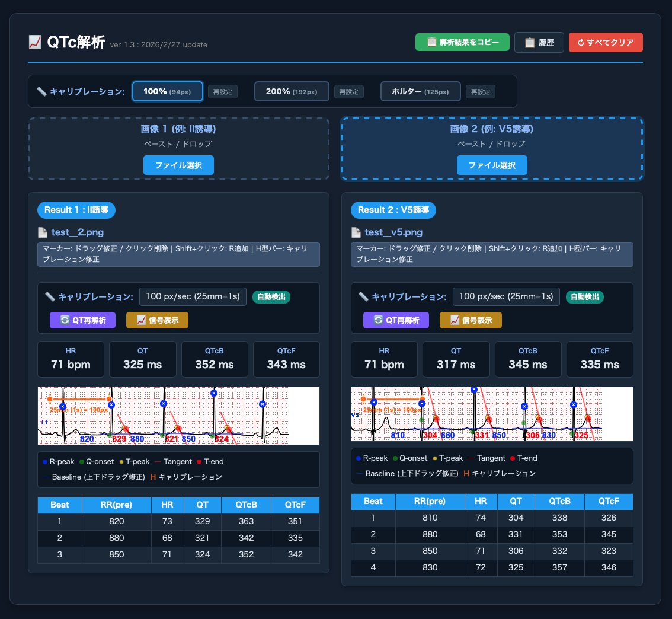Viewport: 672px width, 619px height.
Task: Re-run QT analysis (QT再解析) for Result 1
Action: point(84,320)
